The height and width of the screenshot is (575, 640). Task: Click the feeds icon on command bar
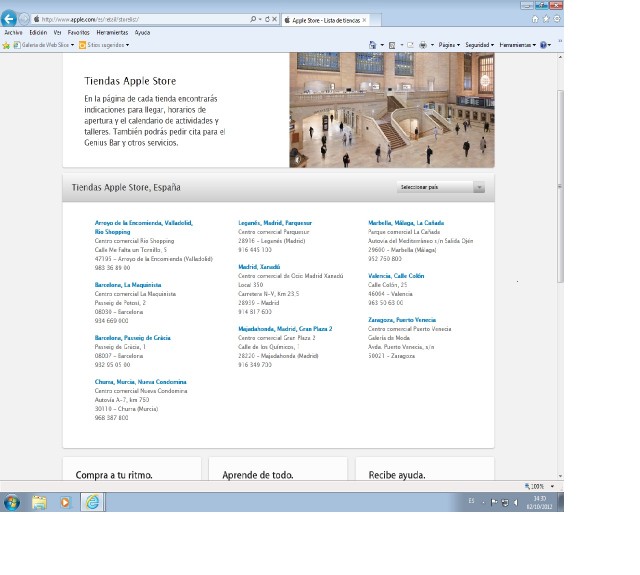click(x=392, y=45)
